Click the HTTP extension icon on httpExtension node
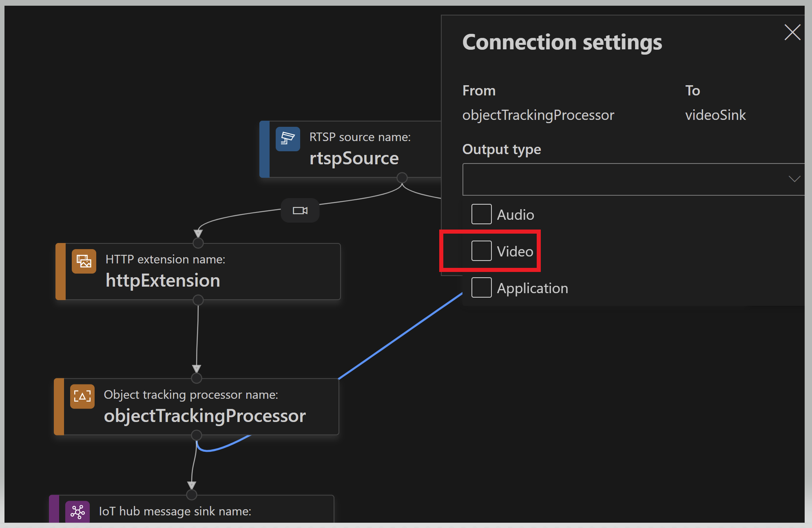The width and height of the screenshot is (812, 528). (x=84, y=261)
